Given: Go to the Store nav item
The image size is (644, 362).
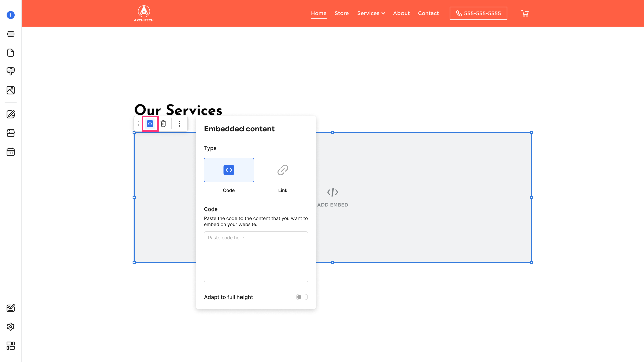Looking at the screenshot, I should tap(342, 13).
